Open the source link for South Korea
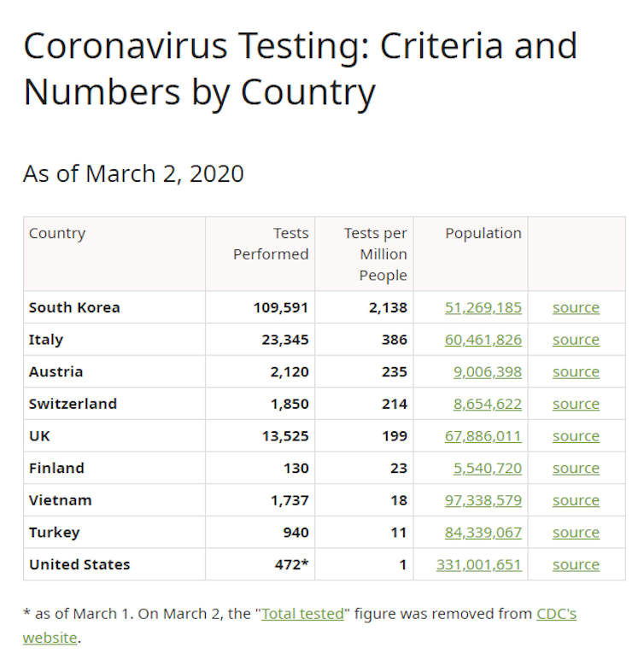This screenshot has width=644, height=665. click(x=576, y=307)
